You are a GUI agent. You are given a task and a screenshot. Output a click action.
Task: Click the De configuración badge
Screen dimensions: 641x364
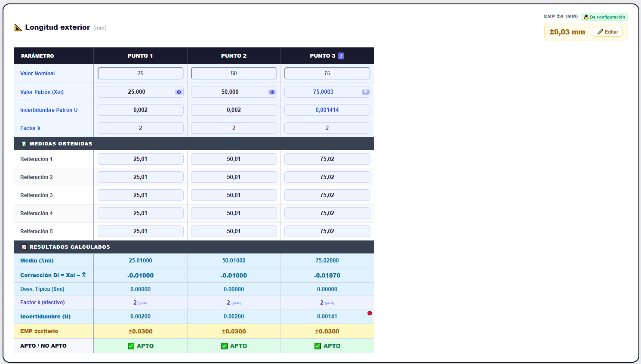tap(604, 17)
